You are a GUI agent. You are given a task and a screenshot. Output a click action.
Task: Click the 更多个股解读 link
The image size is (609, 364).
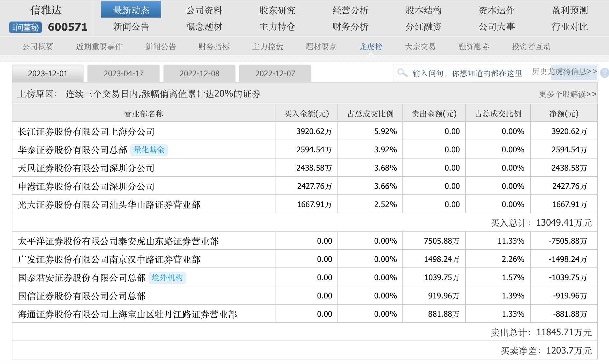pos(568,94)
